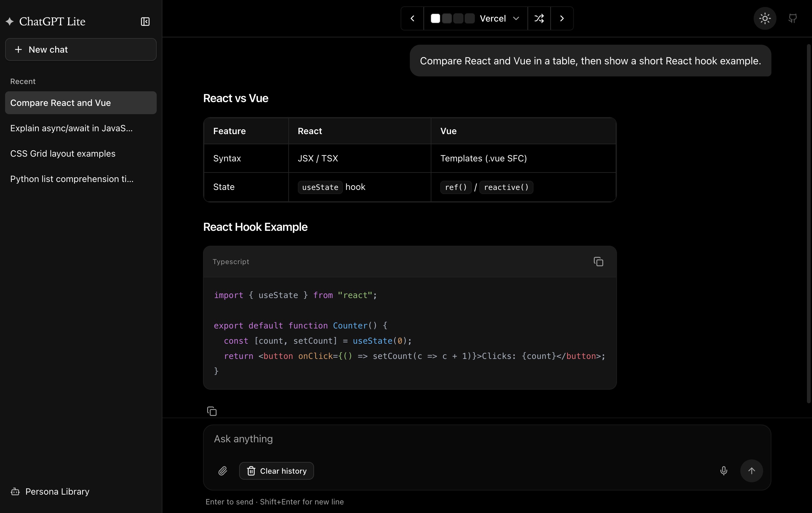The height and width of the screenshot is (513, 812).
Task: Click the State table cell
Action: pos(246,187)
